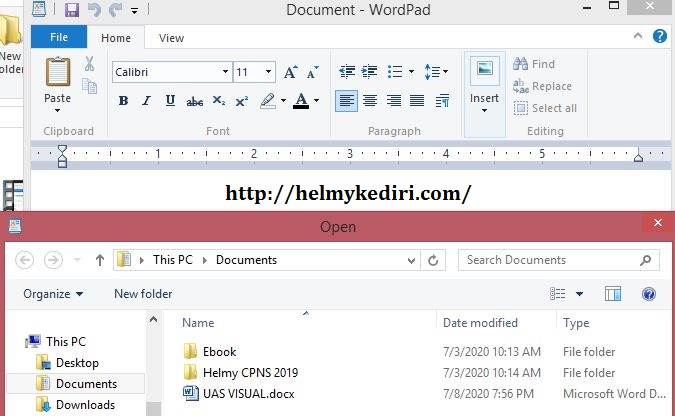Click the Paste clipboard icon

pyautogui.click(x=58, y=72)
